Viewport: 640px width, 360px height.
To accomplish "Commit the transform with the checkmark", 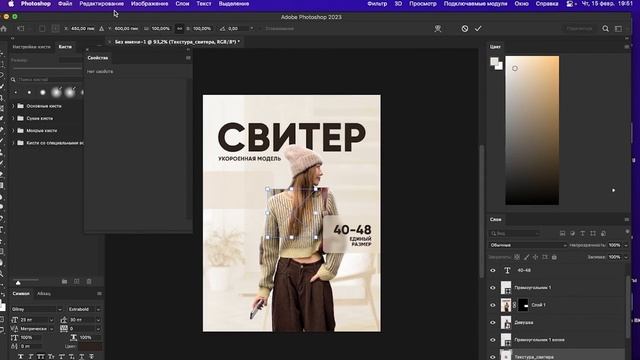I will tap(478, 29).
